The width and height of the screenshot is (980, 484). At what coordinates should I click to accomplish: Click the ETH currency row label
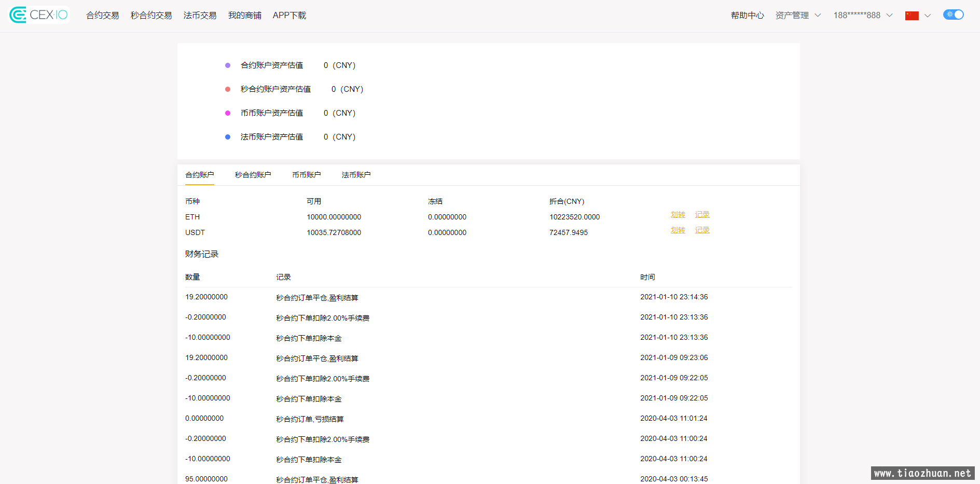coord(192,217)
